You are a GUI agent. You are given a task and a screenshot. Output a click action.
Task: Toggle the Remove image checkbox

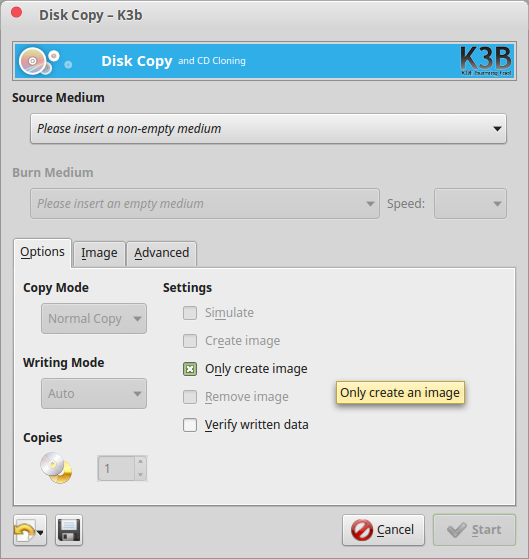190,397
